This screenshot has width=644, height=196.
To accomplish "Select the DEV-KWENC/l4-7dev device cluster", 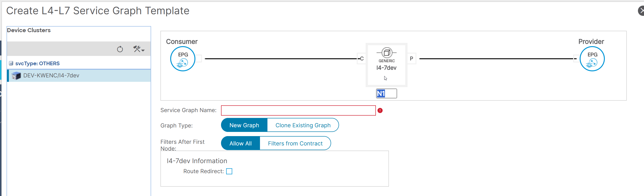I will [79, 76].
